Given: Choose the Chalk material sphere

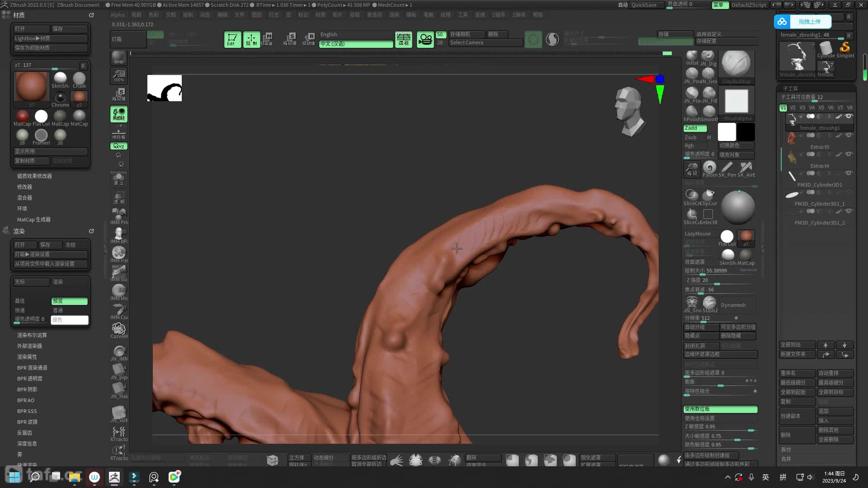Looking at the screenshot, I should click(x=79, y=80).
